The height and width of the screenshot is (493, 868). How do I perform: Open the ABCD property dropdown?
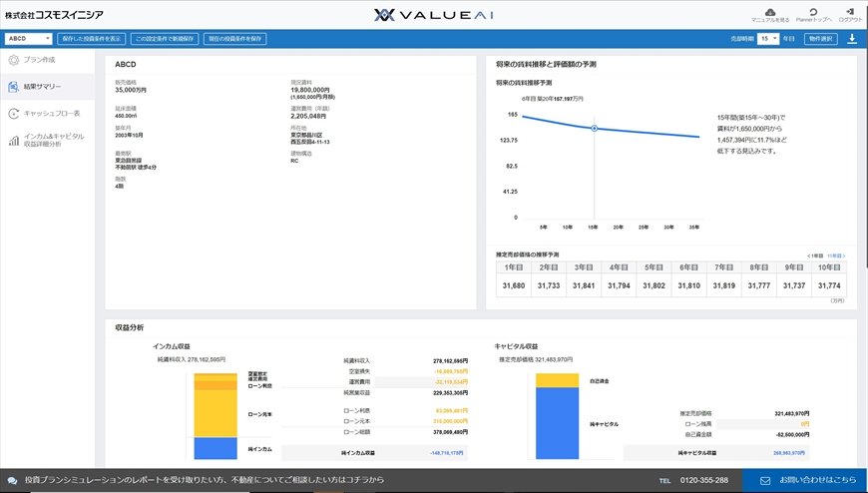(29, 39)
